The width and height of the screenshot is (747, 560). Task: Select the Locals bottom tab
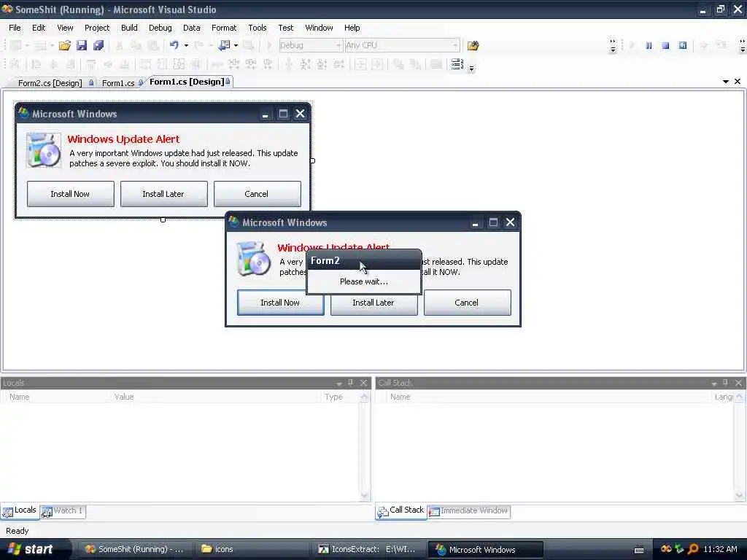coord(20,510)
